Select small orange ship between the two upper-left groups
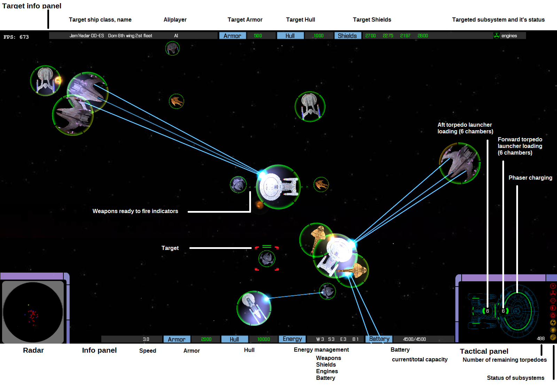The width and height of the screenshot is (557, 392). 176,101
